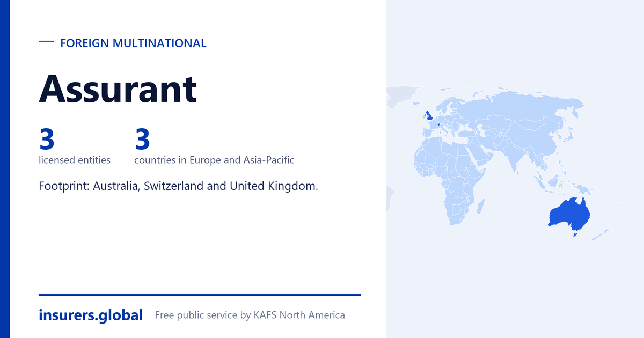Click the horizontal blue divider line
Screen dimensions: 644x338
[200, 295]
